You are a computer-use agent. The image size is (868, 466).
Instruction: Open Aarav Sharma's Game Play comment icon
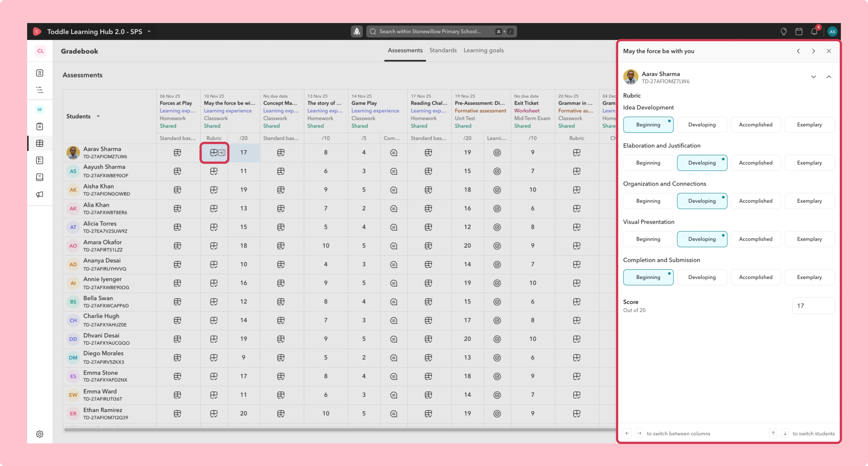(394, 153)
